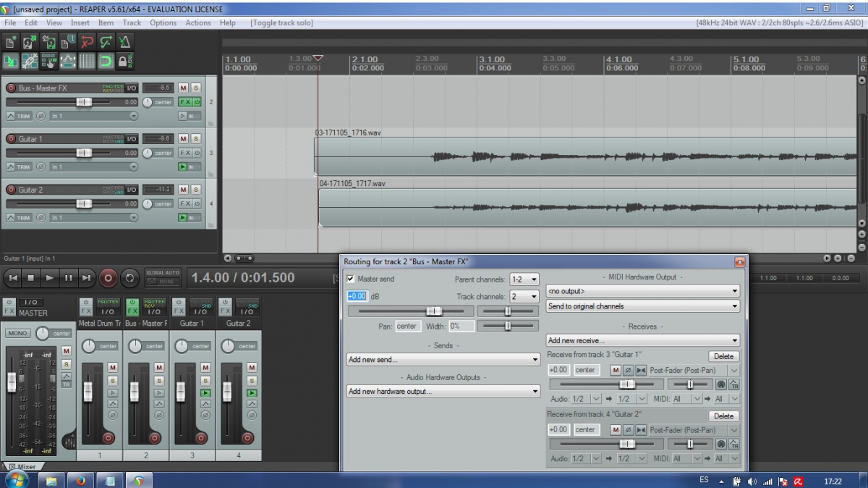
Task: Open the Insert menu
Action: coord(80,22)
